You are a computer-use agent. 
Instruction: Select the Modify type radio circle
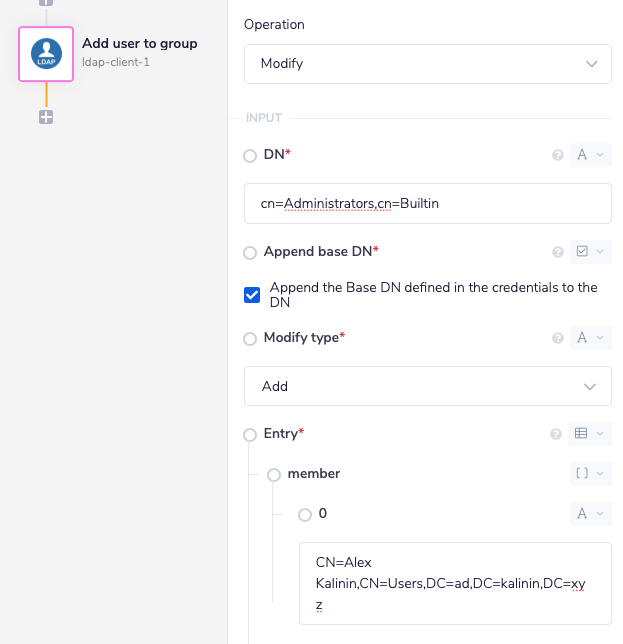click(250, 339)
